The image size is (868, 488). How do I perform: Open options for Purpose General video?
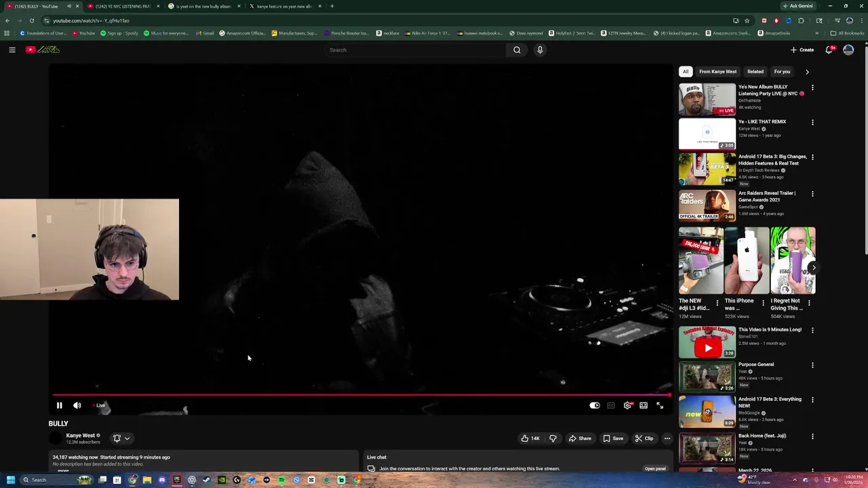[812, 365]
